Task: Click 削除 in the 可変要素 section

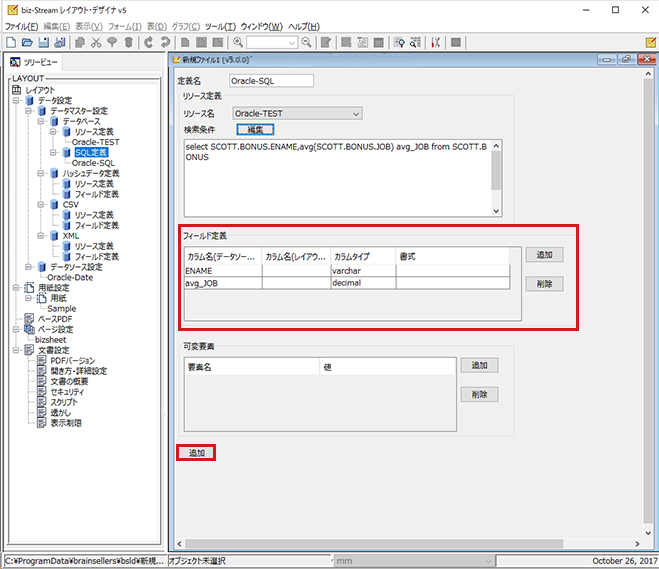Action: pos(480,394)
